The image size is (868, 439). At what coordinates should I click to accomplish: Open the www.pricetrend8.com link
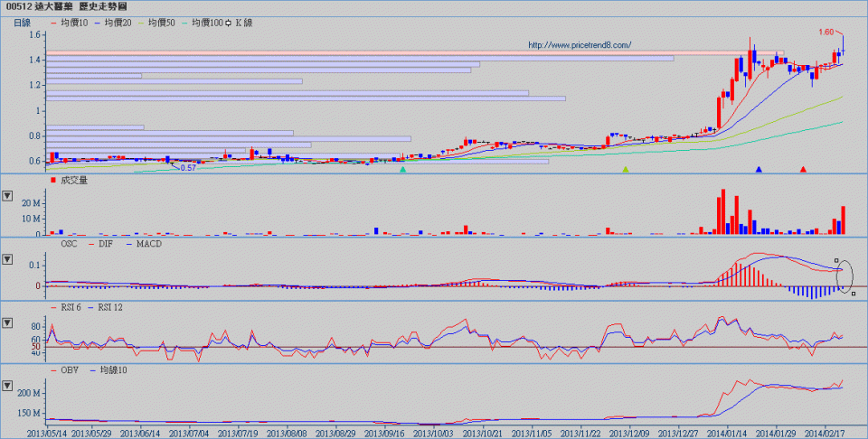[579, 44]
